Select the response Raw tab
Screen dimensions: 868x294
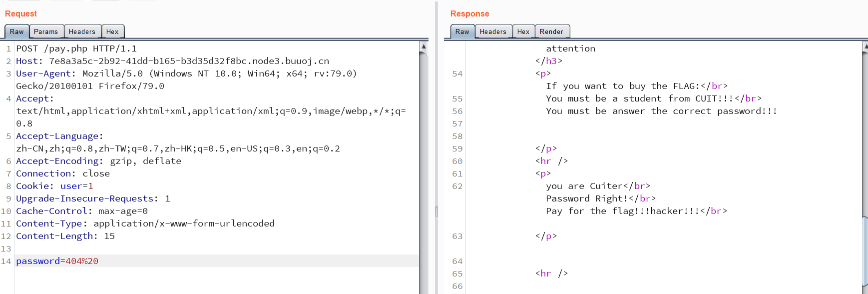462,31
